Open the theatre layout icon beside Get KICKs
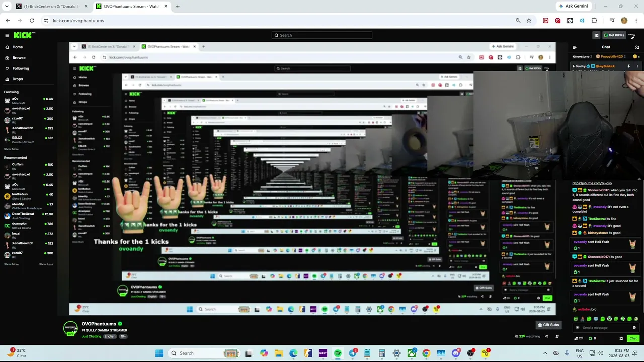The width and height of the screenshot is (644, 362). coord(596,35)
